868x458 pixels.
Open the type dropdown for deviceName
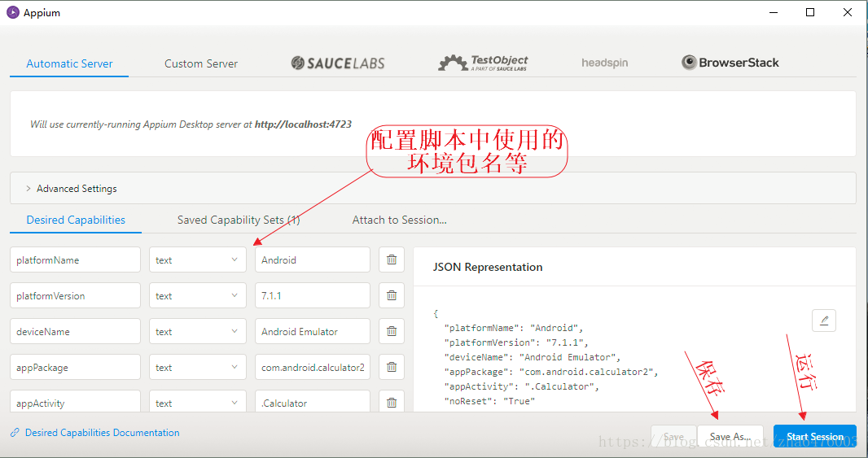coord(198,331)
